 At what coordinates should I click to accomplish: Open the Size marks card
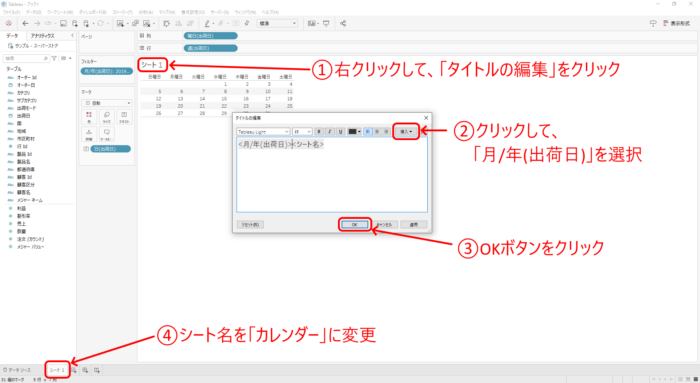[106, 117]
